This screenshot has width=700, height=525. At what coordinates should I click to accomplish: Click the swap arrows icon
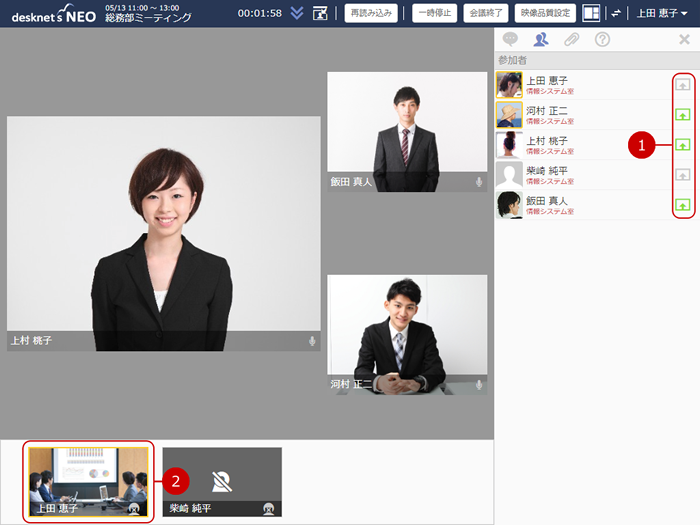pos(616,13)
